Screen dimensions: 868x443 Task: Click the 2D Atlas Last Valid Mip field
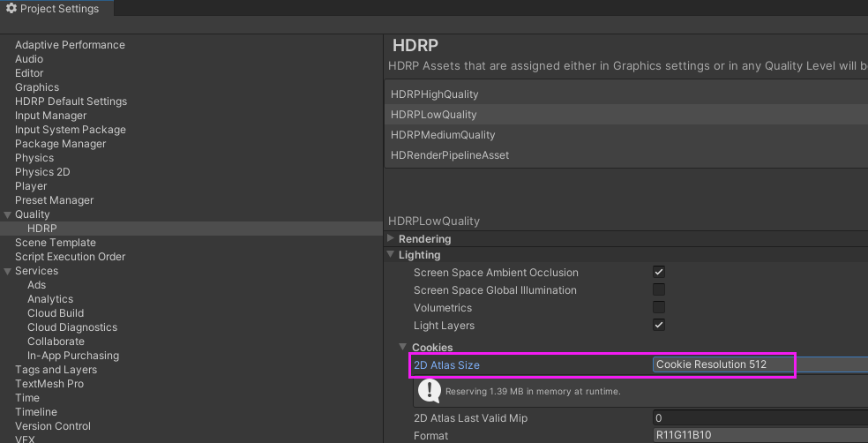[760, 417]
